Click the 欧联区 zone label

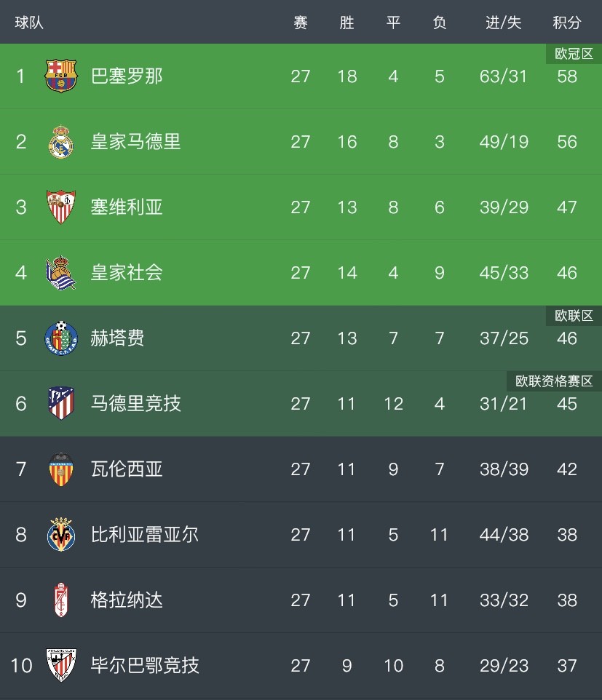pos(574,316)
